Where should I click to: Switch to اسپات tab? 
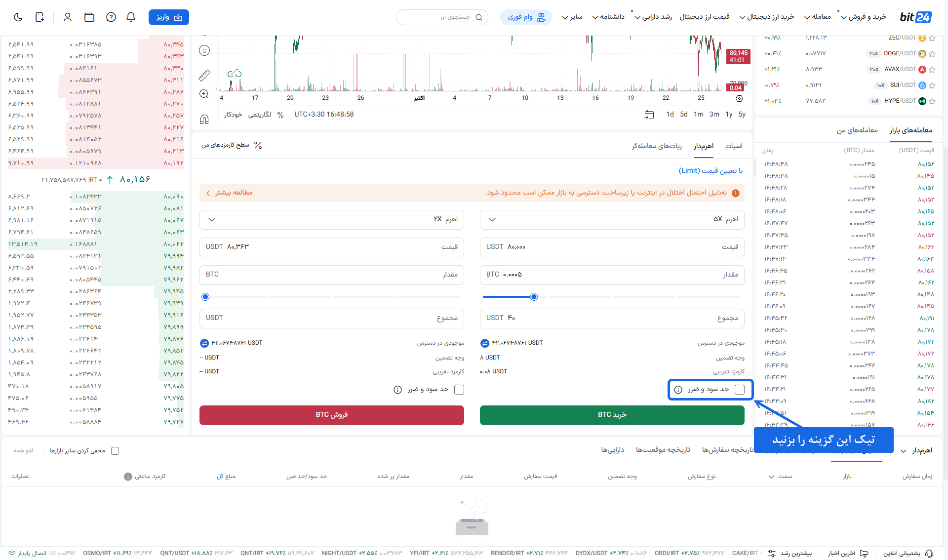pyautogui.click(x=734, y=146)
